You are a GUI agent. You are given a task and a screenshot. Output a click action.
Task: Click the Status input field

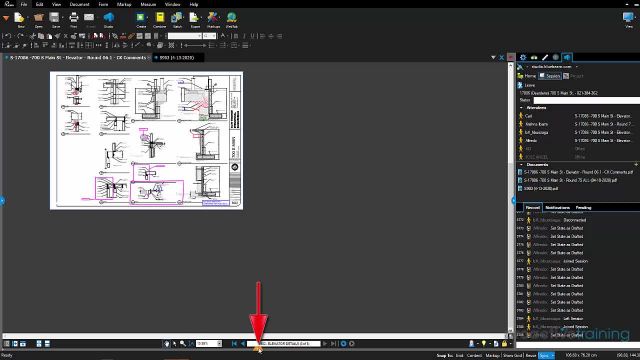click(x=587, y=100)
